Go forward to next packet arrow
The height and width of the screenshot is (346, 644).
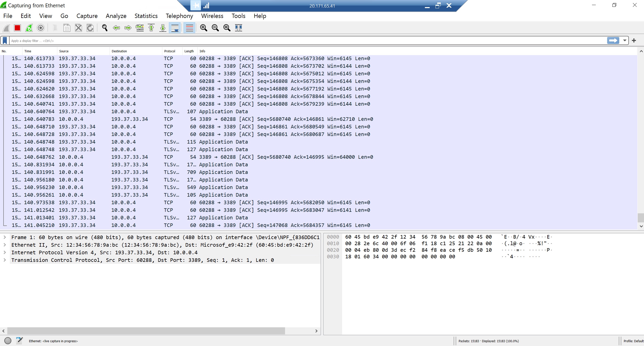coord(128,28)
